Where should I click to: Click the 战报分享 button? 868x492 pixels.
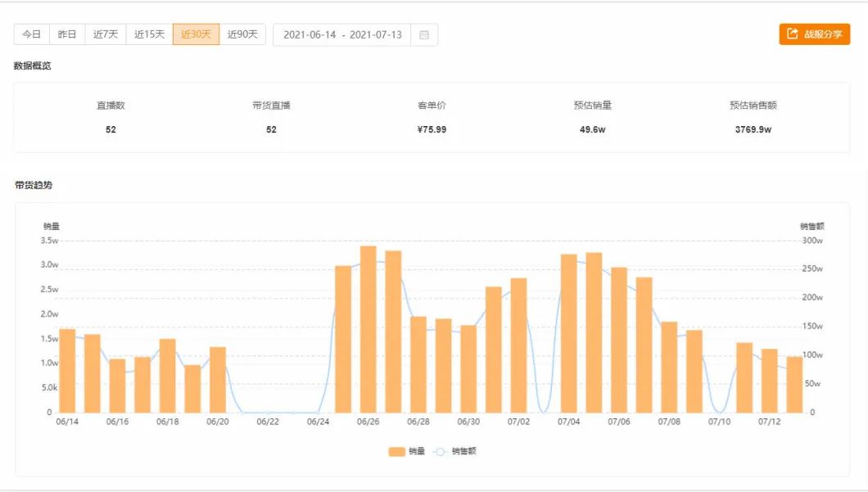coord(814,34)
